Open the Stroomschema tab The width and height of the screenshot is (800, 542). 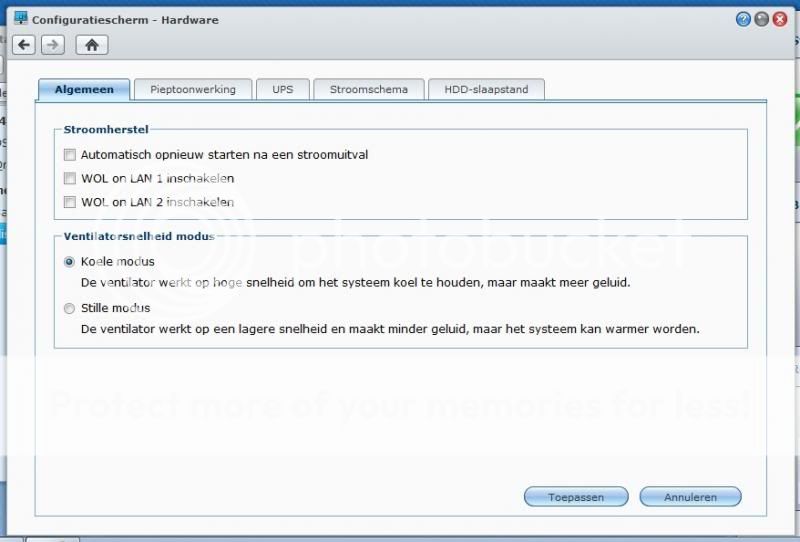[368, 90]
